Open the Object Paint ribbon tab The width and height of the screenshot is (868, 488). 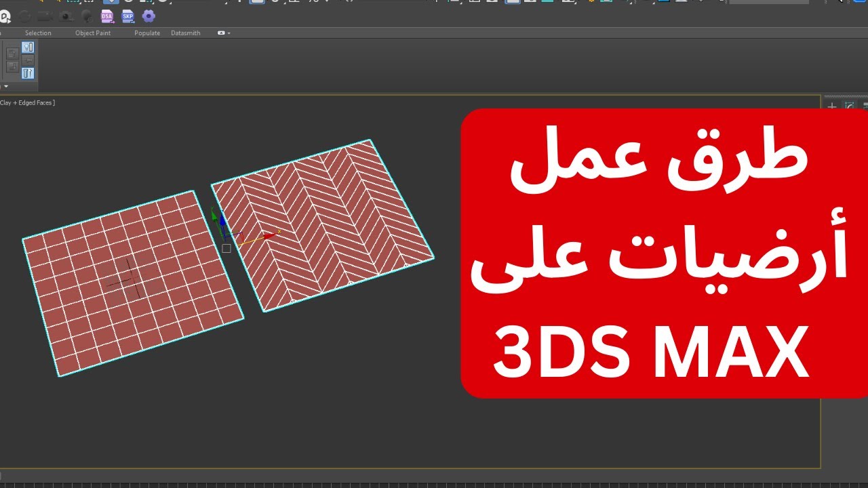pos(93,33)
